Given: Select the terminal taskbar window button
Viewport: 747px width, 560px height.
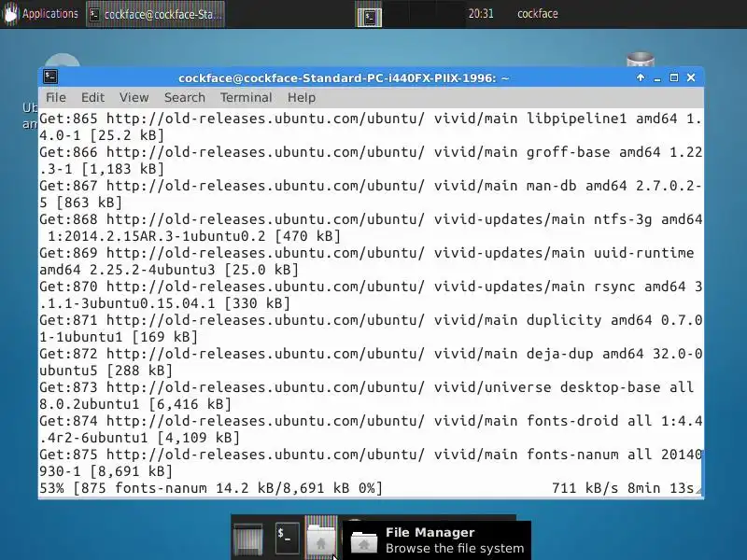Looking at the screenshot, I should tap(155, 14).
